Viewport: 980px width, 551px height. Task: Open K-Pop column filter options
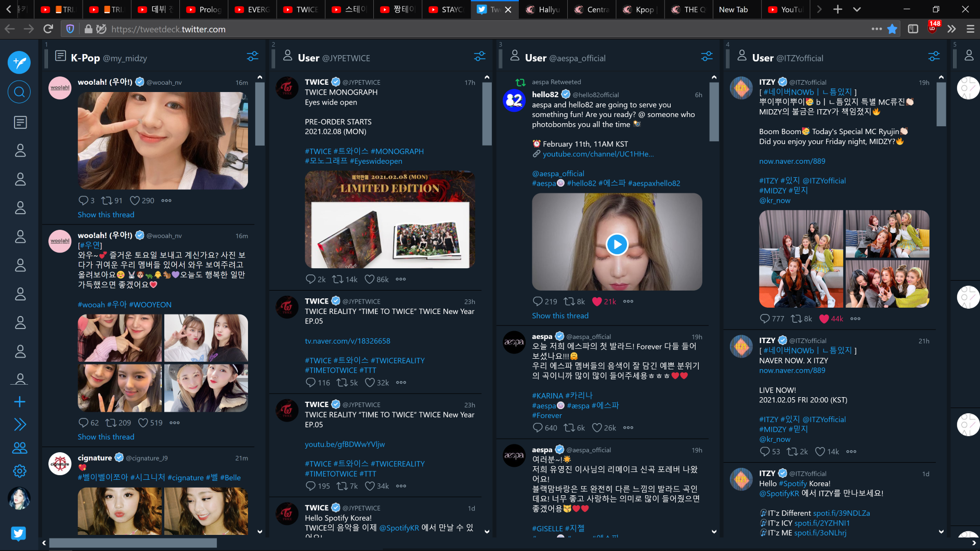click(253, 57)
